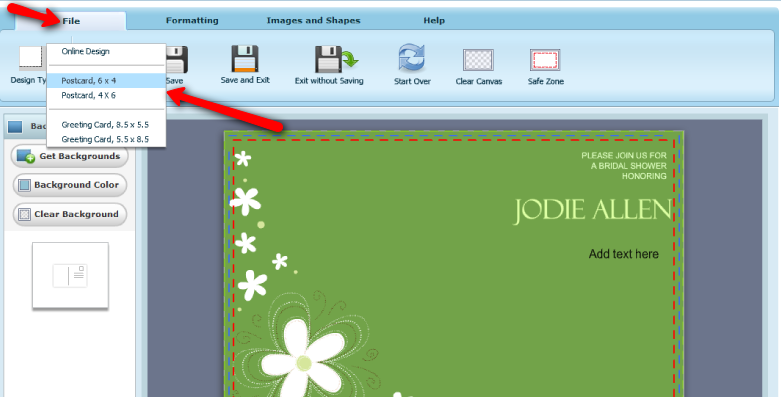Choose Postcard, 6 x 4 design type
The width and height of the screenshot is (781, 397).
106,80
